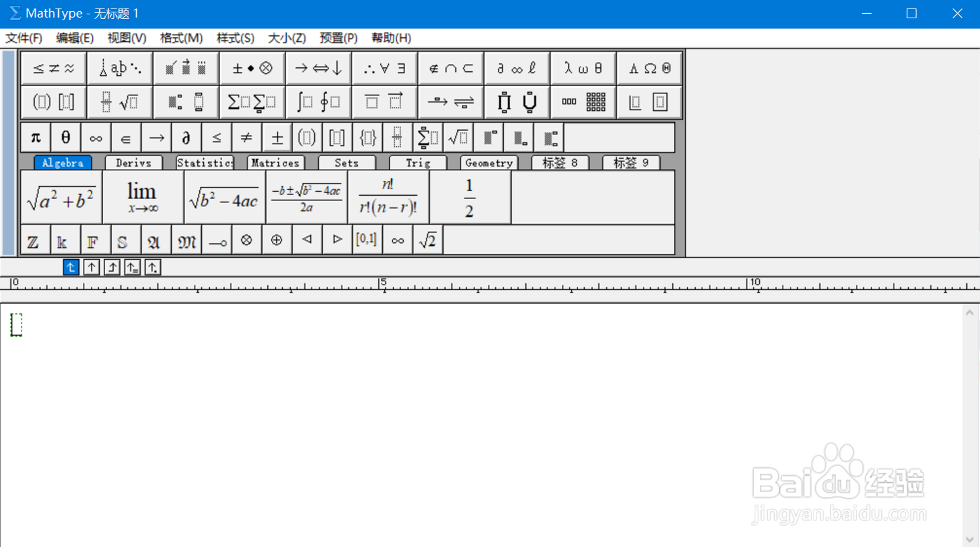Open the set theory symbols palette
Screen dimensions: 980x547
451,68
